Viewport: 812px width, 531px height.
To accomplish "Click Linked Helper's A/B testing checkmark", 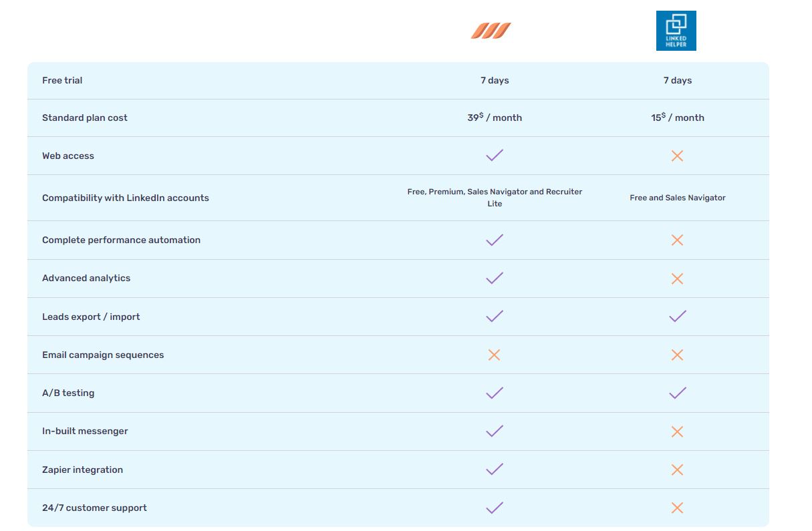I will [x=678, y=393].
